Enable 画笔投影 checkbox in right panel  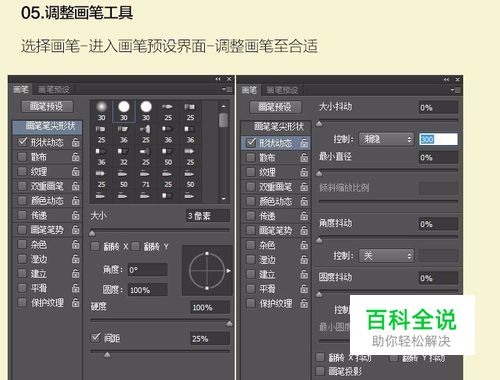coord(320,371)
